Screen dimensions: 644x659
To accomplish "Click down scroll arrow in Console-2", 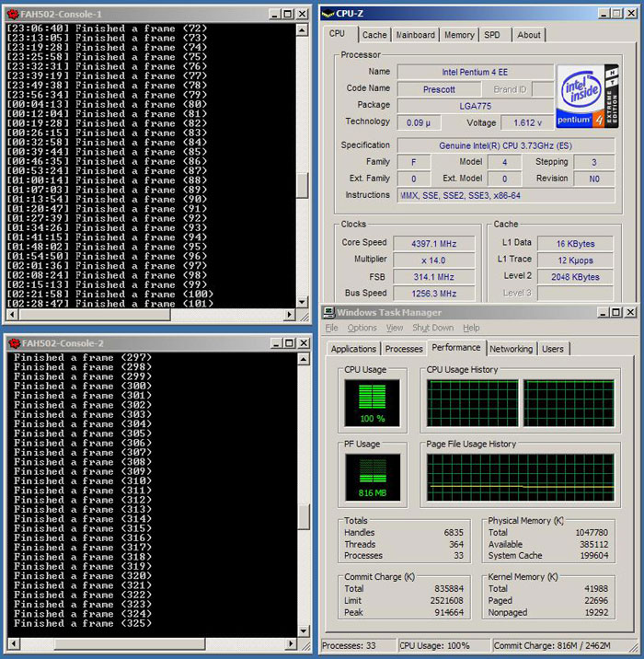I will pyautogui.click(x=304, y=630).
